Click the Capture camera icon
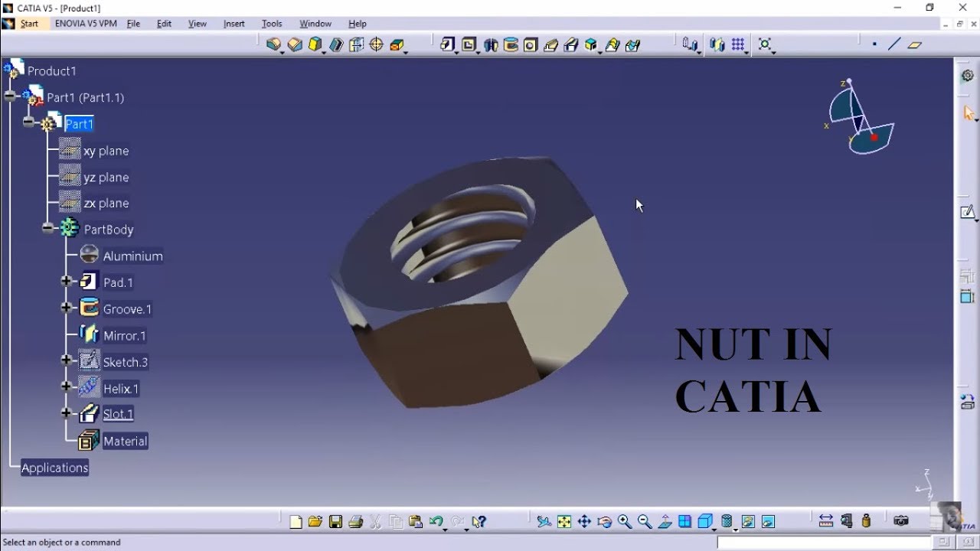The image size is (980, 551). [901, 521]
